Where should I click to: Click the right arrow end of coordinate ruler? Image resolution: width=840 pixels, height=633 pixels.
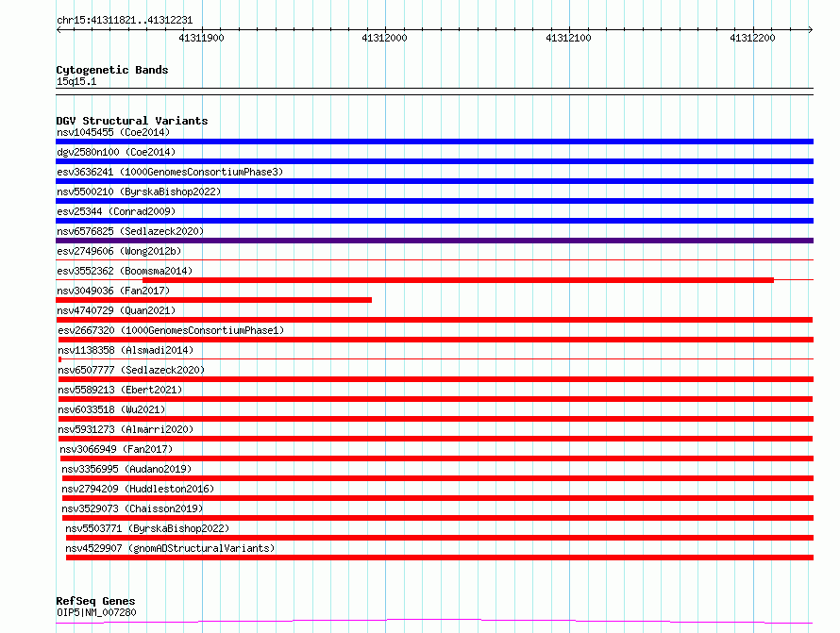tap(810, 29)
